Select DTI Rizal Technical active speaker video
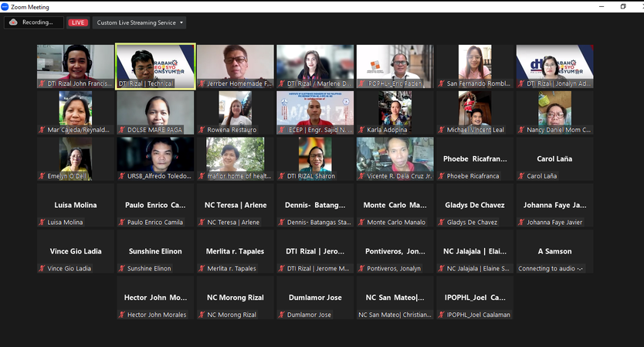This screenshot has width=644, height=347. point(155,66)
